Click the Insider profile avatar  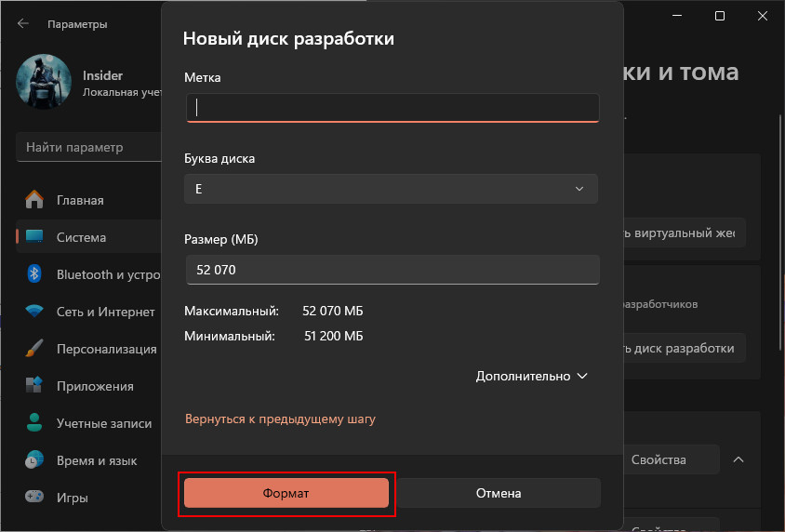pyautogui.click(x=44, y=83)
